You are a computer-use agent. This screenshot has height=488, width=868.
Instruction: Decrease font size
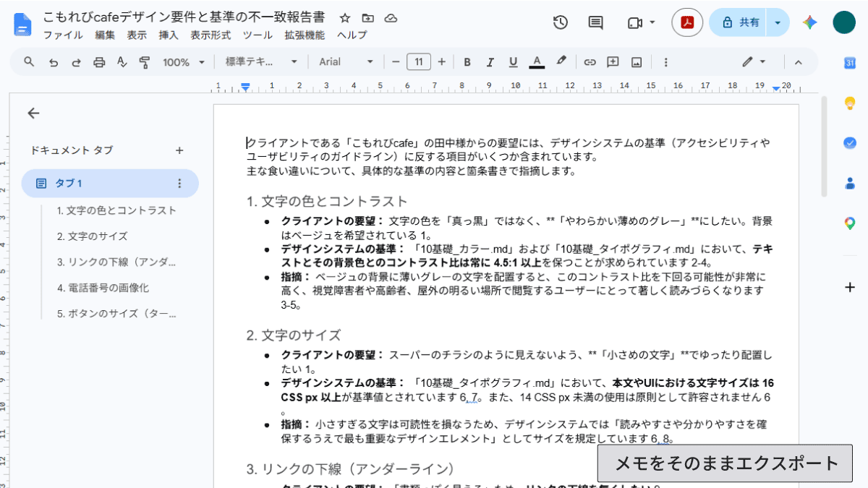coord(396,62)
